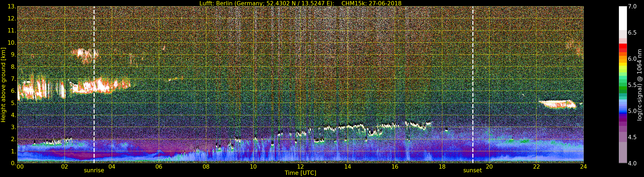Click the y-axis tick label '2.'
The width and height of the screenshot is (644, 177).
(14, 139)
